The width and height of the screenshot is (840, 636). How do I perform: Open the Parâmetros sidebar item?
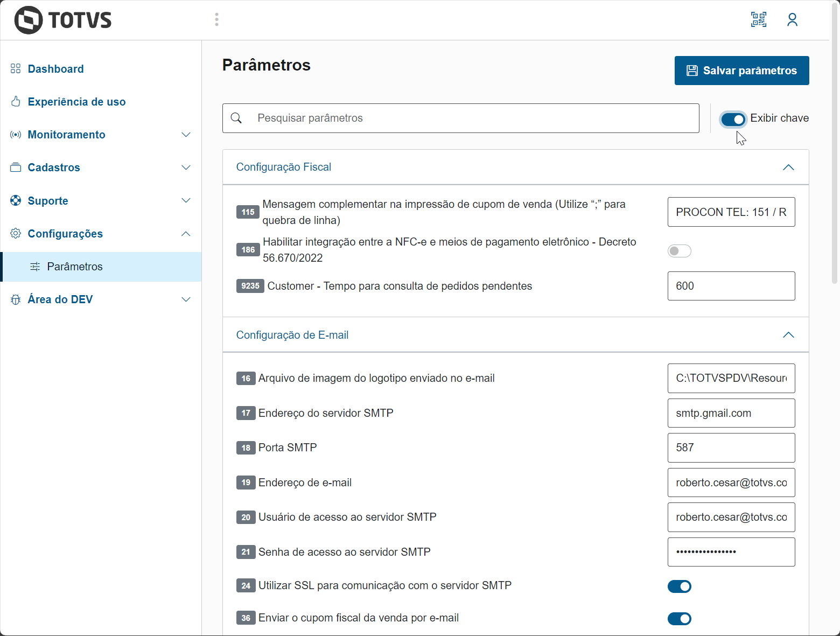coord(75,267)
